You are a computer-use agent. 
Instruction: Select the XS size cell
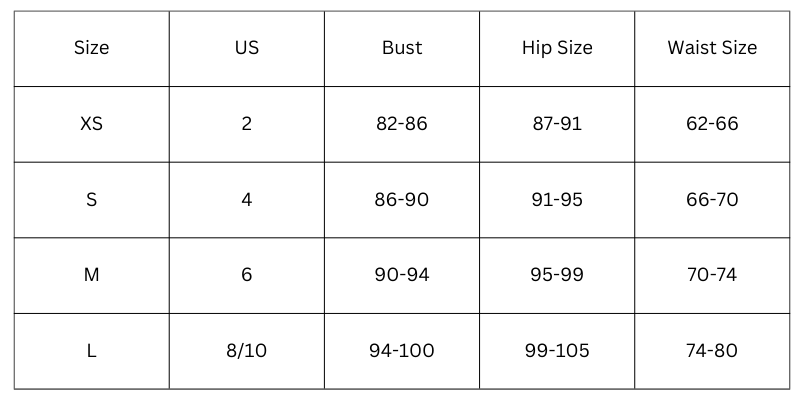[x=91, y=124]
